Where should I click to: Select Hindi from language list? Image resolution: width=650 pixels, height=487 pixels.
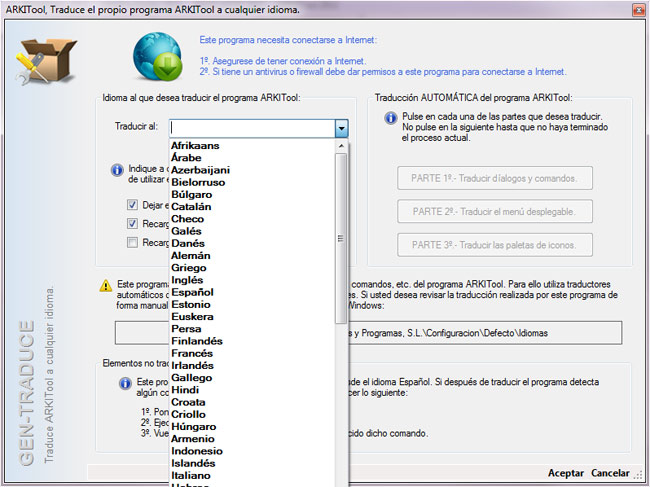(x=252, y=390)
